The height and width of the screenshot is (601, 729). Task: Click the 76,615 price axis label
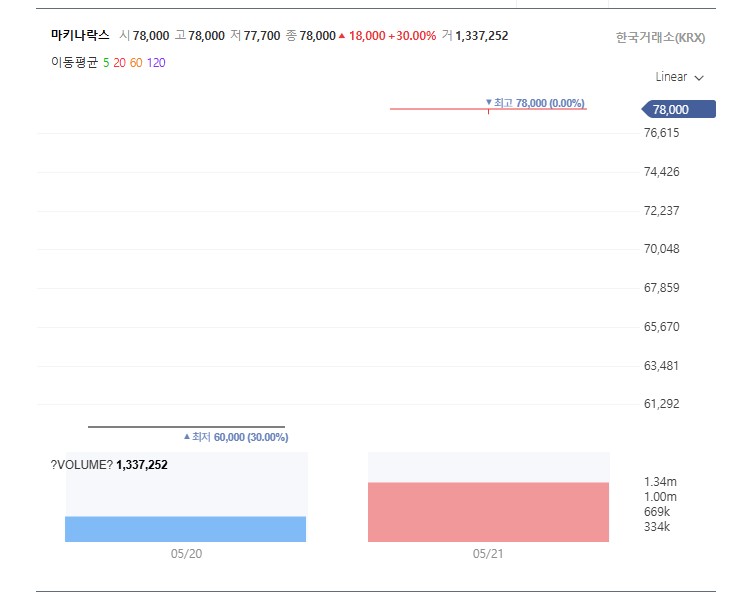(661, 133)
